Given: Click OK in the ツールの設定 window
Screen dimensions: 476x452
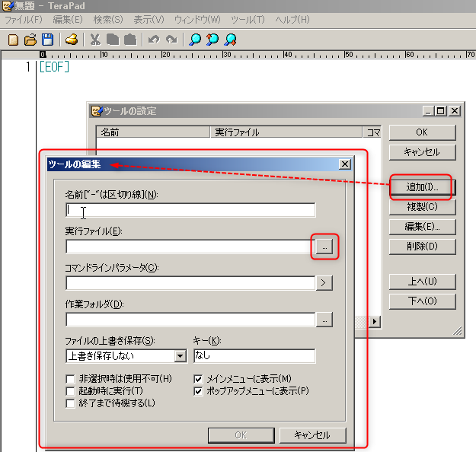Looking at the screenshot, I should click(x=422, y=132).
